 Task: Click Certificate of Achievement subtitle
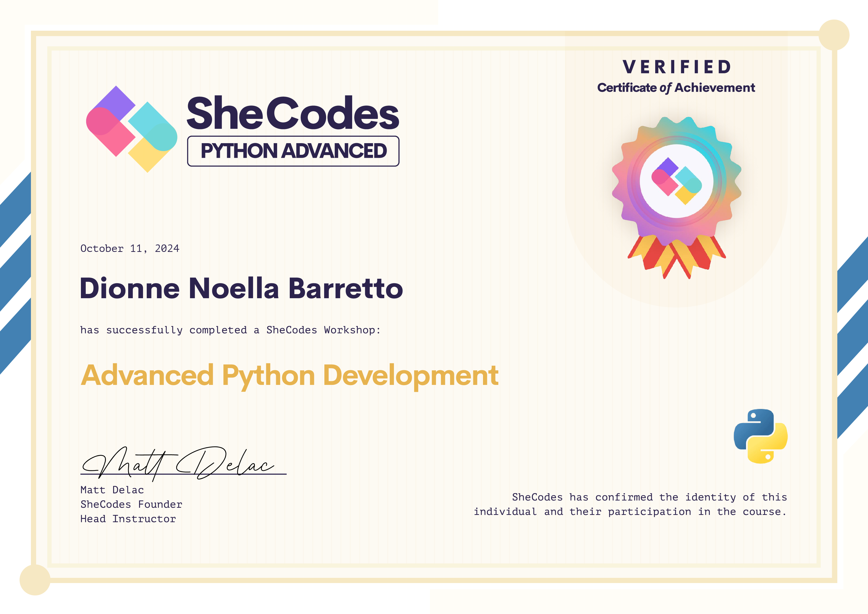click(x=676, y=88)
